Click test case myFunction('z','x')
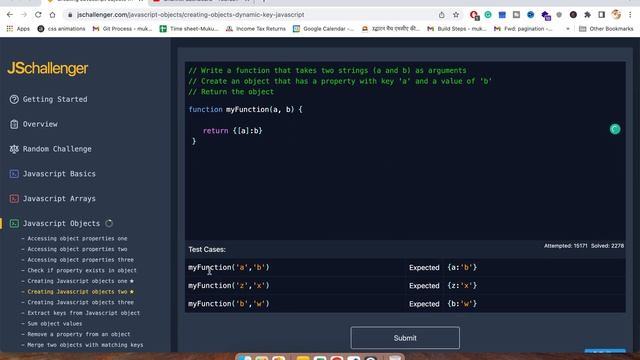Viewport: 640px width, 360px height. (229, 286)
